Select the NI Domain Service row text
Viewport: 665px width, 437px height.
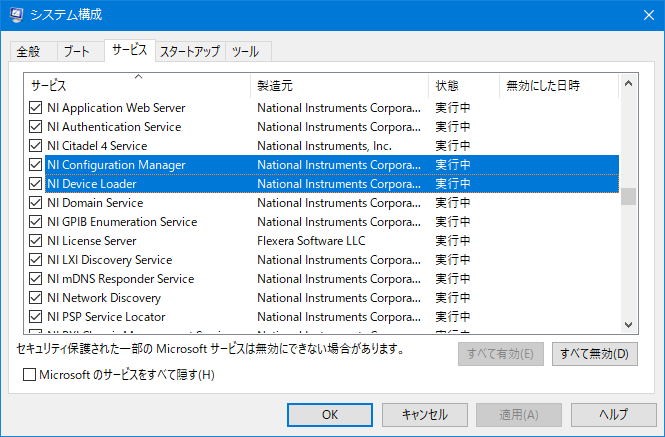coord(95,203)
